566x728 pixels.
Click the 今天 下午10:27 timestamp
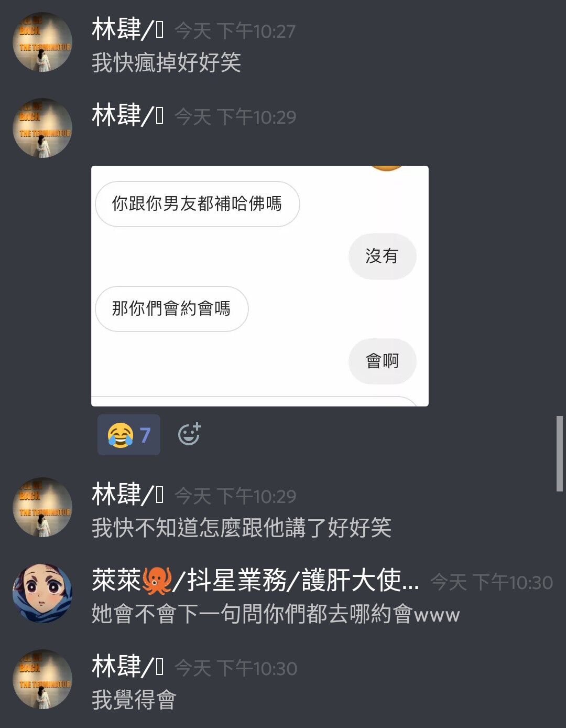coord(235,31)
